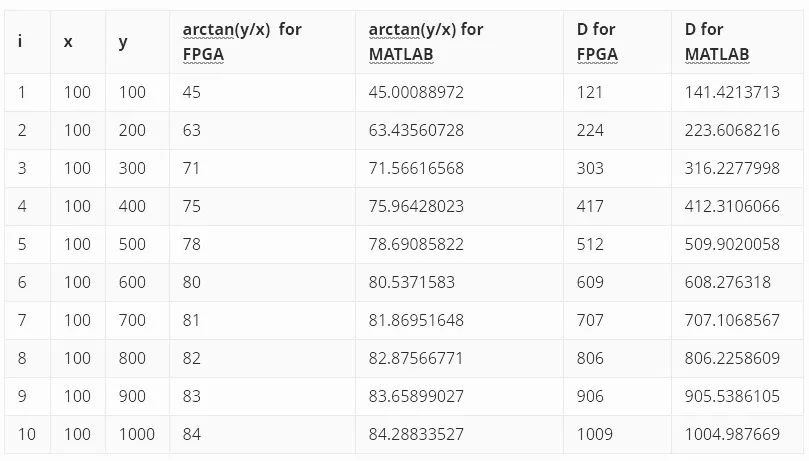Click the y value 600 cell
The width and height of the screenshot is (809, 461).
click(132, 282)
